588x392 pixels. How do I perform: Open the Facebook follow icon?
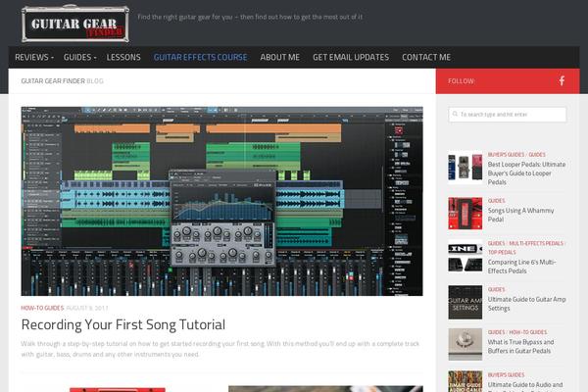[562, 80]
